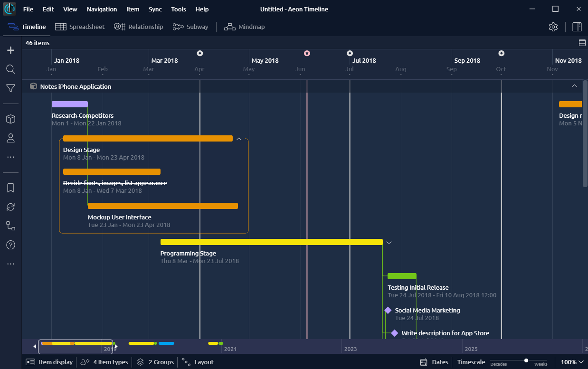This screenshot has height=369, width=588.
Task: Open the filter funnel in the sidebar
Action: click(10, 88)
